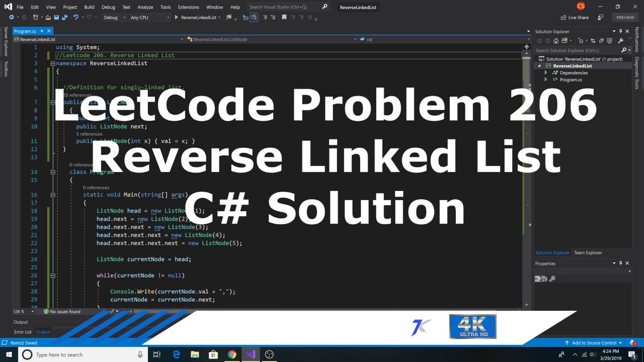Open the Any CPU platform dropdown
The width and height of the screenshot is (644, 362).
[x=150, y=17]
